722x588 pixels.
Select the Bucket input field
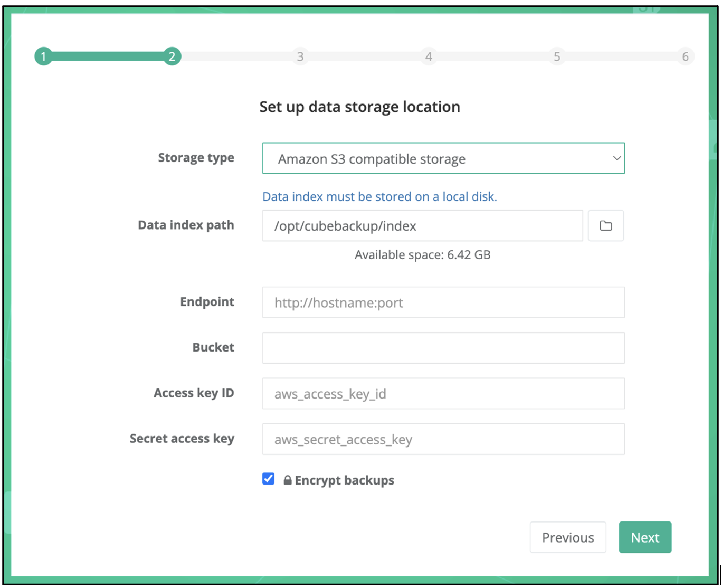[x=443, y=348]
